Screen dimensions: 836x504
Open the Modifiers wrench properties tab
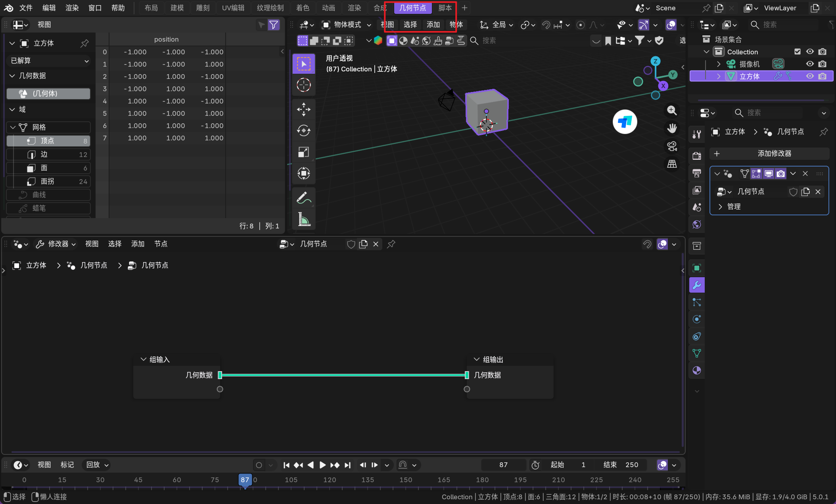[697, 285]
